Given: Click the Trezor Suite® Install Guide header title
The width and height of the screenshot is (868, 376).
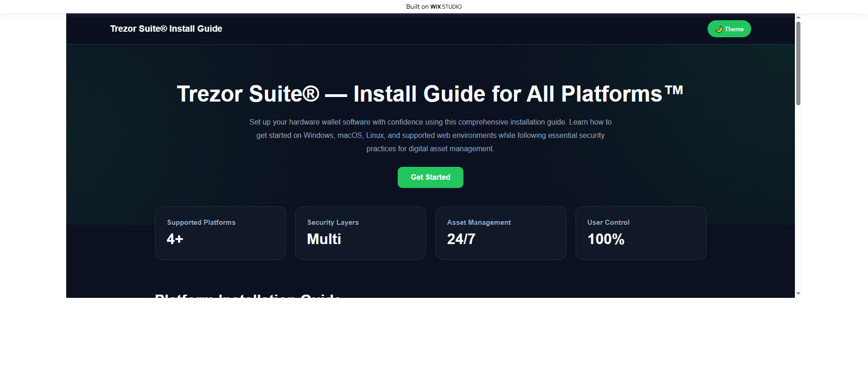Looking at the screenshot, I should pos(166,28).
